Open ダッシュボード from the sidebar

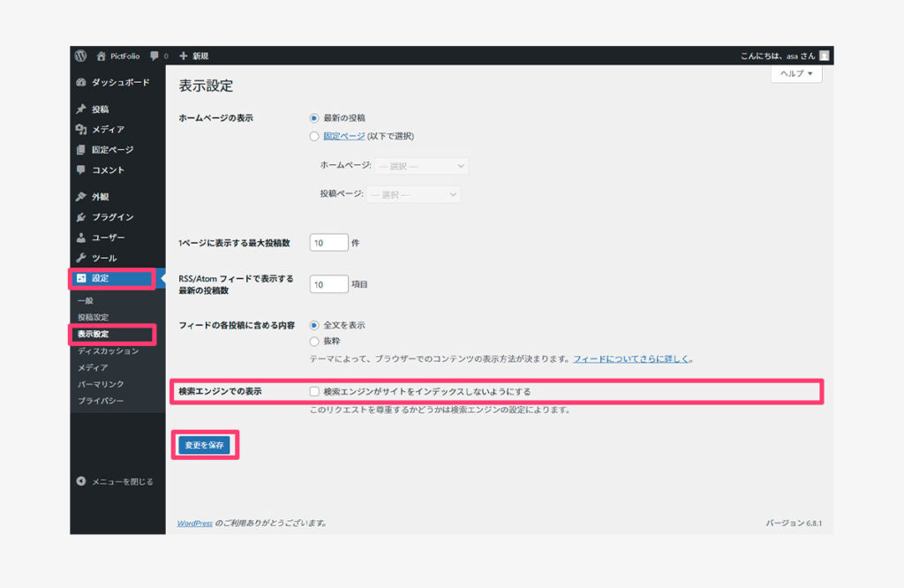pos(120,82)
